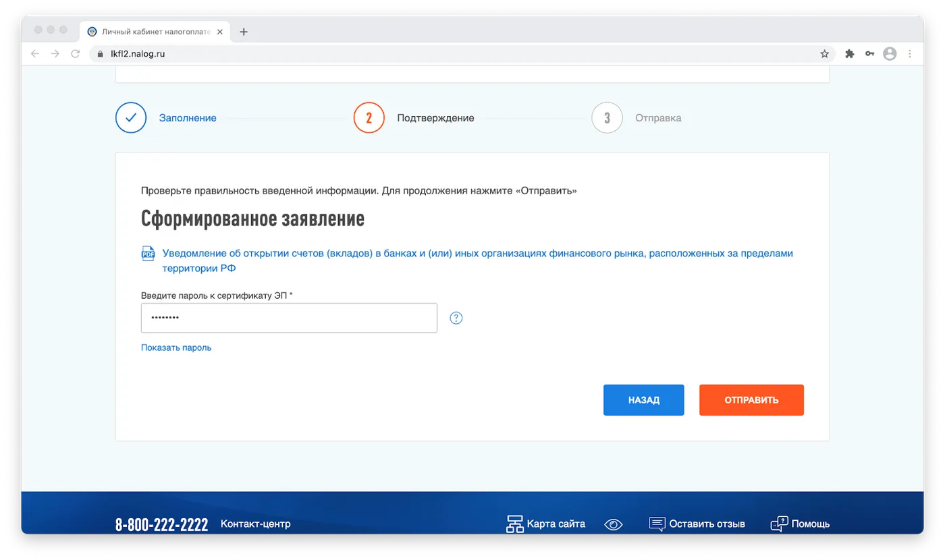This screenshot has width=945, height=560.
Task: Click Показать пароль link
Action: click(176, 347)
